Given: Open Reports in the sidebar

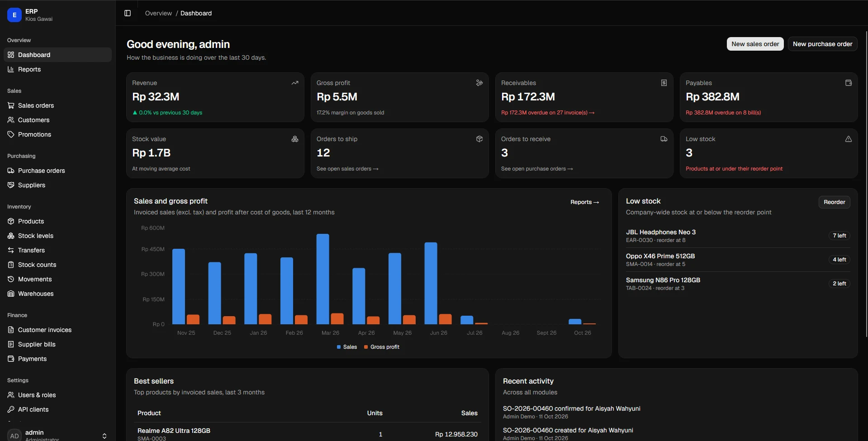Looking at the screenshot, I should (x=57, y=69).
